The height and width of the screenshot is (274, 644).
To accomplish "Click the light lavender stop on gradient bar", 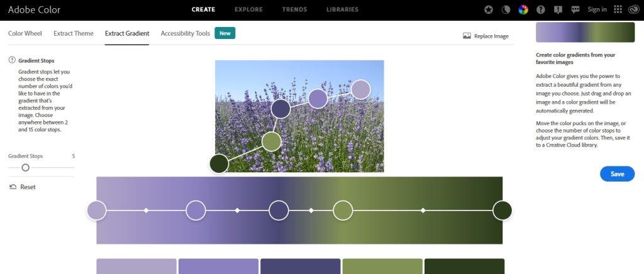I will click(x=96, y=211).
